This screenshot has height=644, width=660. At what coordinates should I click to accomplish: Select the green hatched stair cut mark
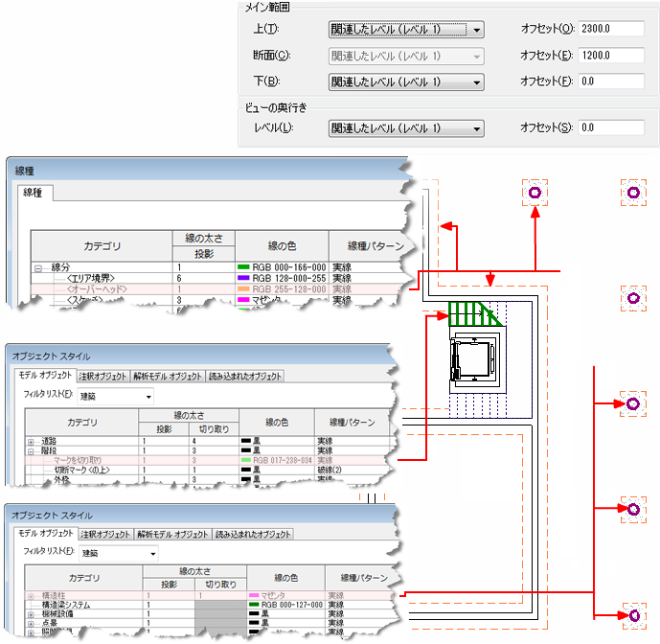pos(475,313)
